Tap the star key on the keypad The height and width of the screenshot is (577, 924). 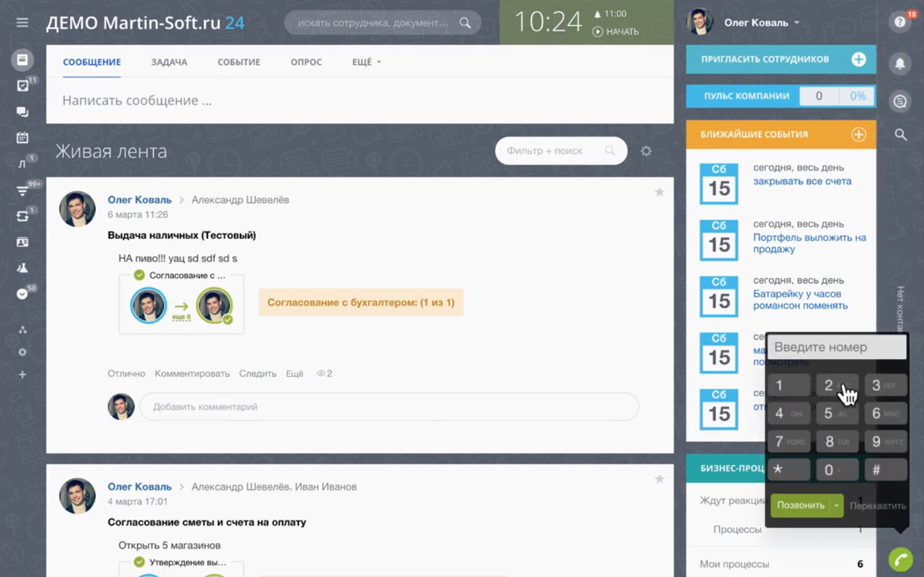[789, 470]
